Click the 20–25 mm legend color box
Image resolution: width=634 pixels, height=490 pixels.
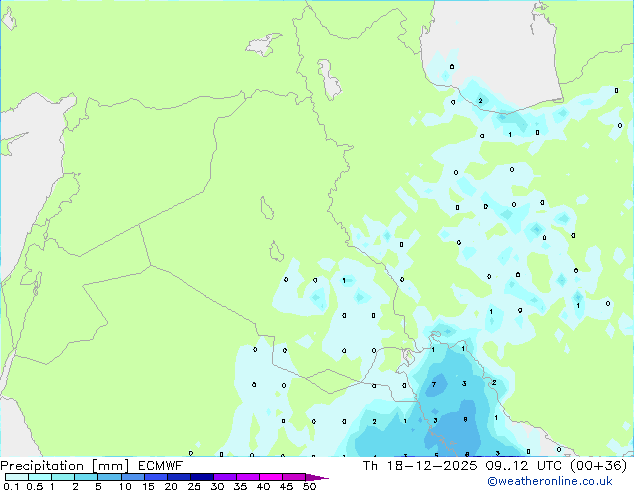(x=178, y=477)
